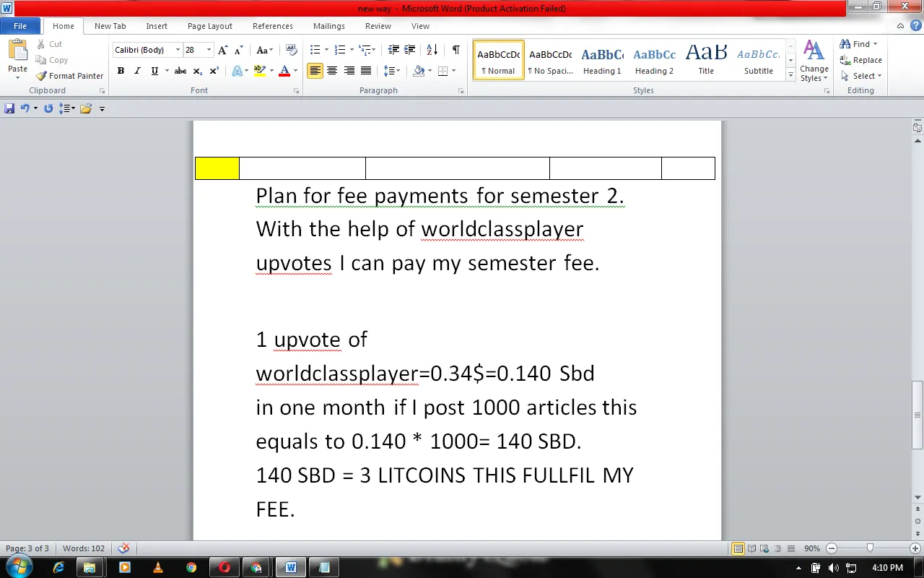Click the Format Painter brush
The height and width of the screenshot is (578, 924).
[x=41, y=76]
